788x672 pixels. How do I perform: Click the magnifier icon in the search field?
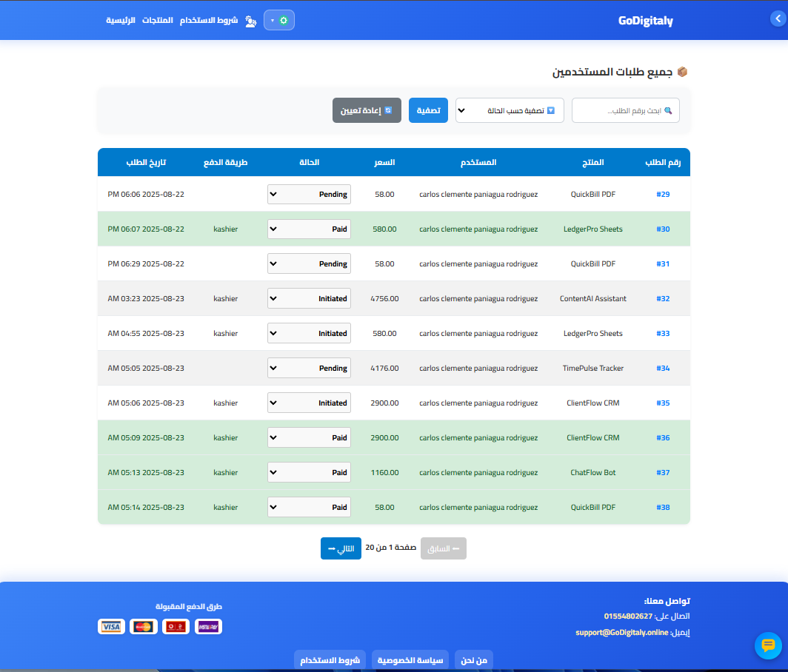(667, 110)
